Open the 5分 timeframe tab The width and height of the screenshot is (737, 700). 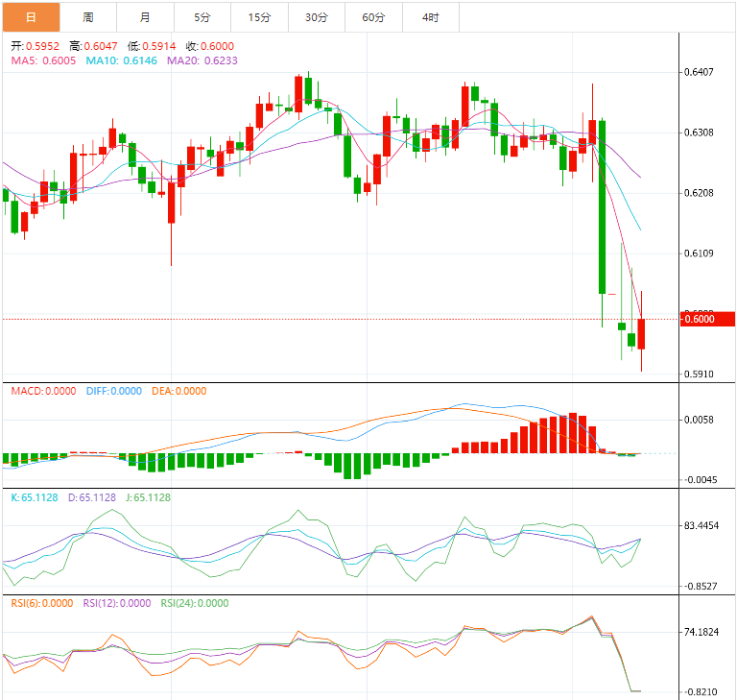tap(202, 17)
